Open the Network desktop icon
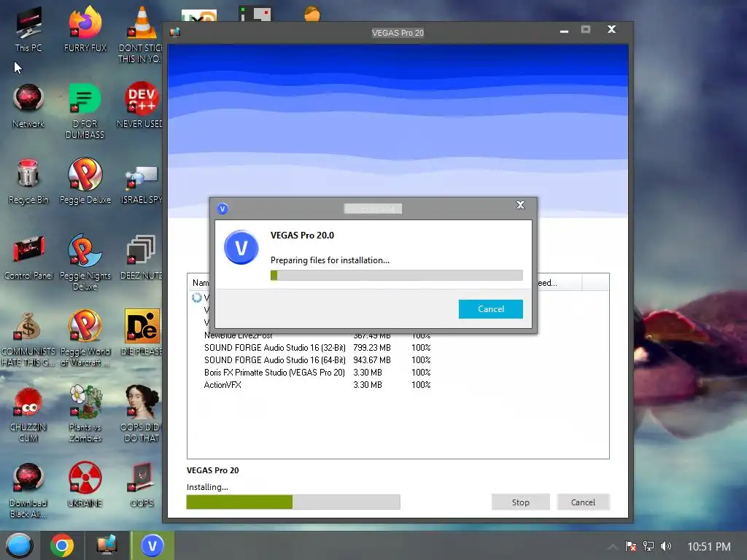This screenshot has width=747, height=560. click(x=28, y=106)
